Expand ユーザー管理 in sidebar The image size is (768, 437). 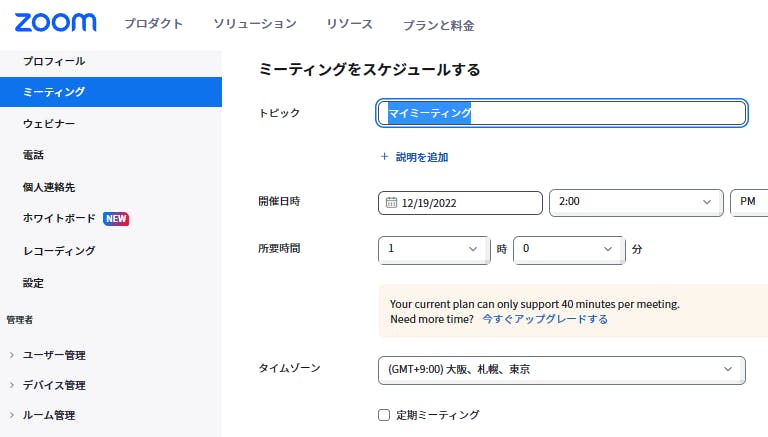coord(12,355)
